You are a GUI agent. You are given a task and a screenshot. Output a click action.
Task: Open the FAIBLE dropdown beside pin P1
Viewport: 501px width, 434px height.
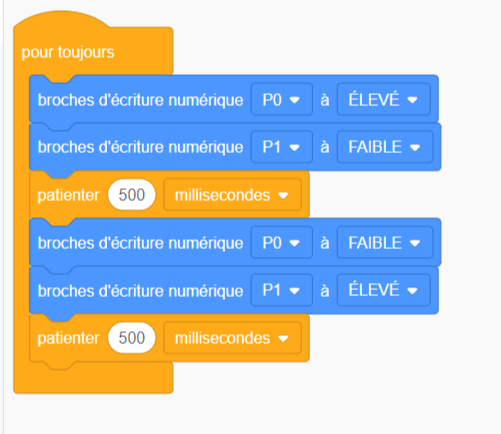tap(385, 147)
